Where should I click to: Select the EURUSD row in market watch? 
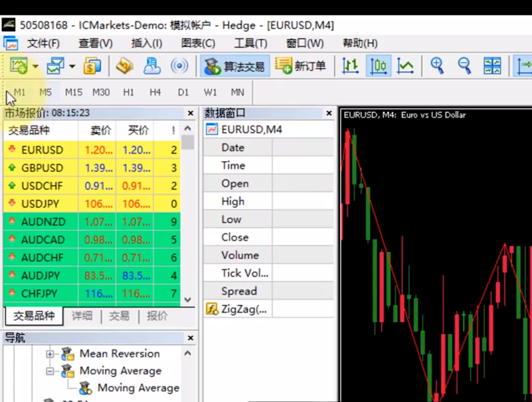point(92,150)
